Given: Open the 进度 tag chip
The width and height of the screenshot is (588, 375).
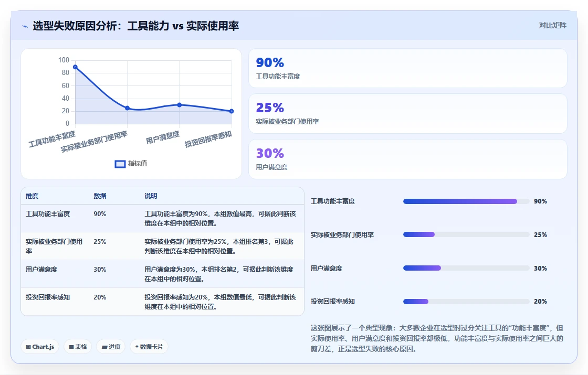Looking at the screenshot, I should (111, 347).
